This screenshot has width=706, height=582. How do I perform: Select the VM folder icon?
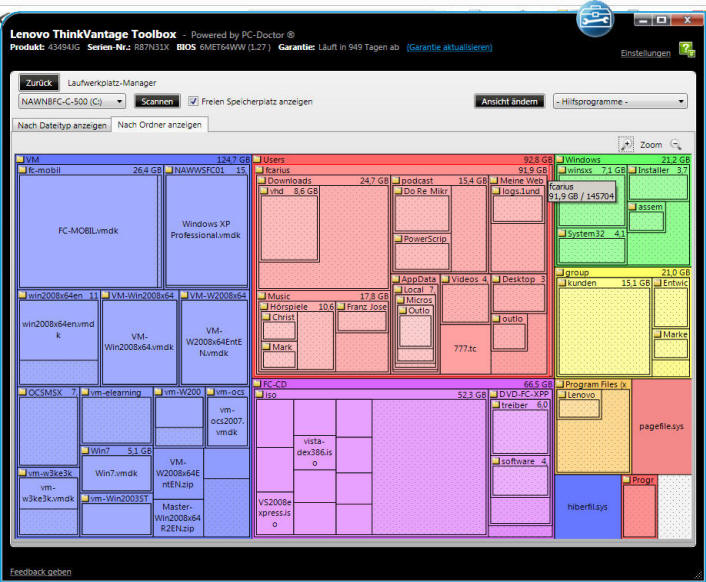pos(20,159)
